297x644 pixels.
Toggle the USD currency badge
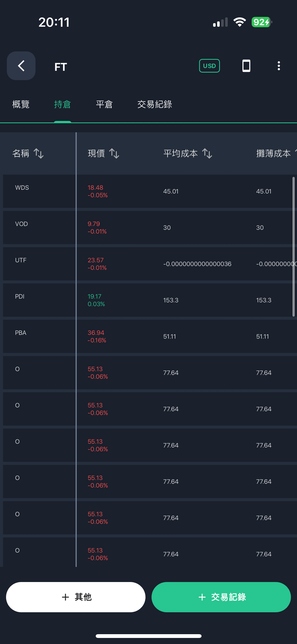209,66
